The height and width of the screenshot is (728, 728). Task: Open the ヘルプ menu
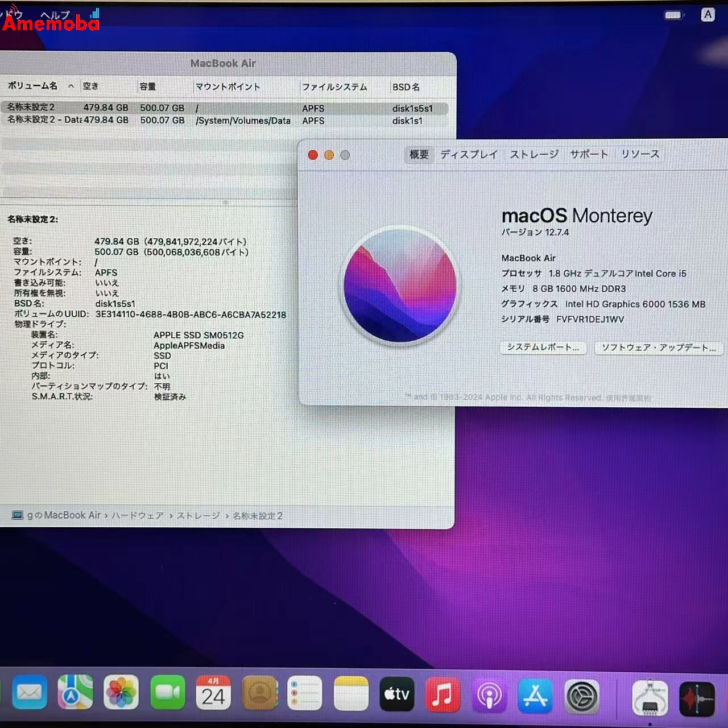tap(54, 15)
